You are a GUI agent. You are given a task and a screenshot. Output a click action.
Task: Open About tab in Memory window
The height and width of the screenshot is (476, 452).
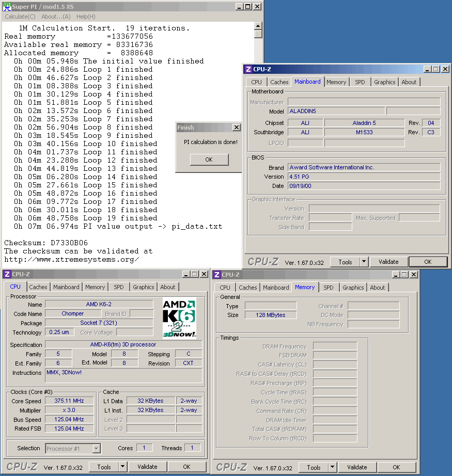pos(377,288)
